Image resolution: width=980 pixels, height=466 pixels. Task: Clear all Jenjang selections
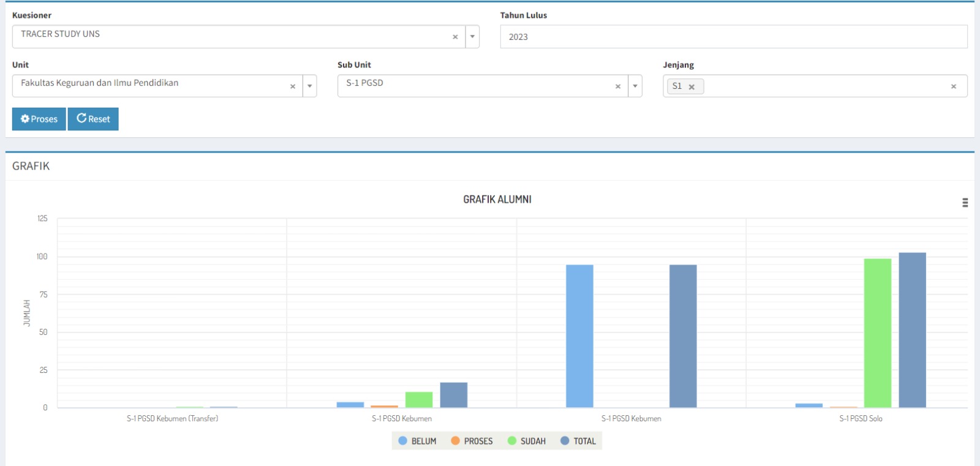click(x=953, y=86)
